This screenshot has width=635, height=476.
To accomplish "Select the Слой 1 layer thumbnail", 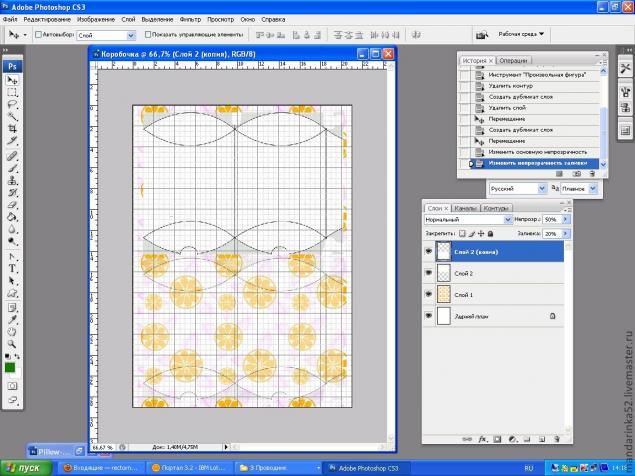I will coord(444,295).
